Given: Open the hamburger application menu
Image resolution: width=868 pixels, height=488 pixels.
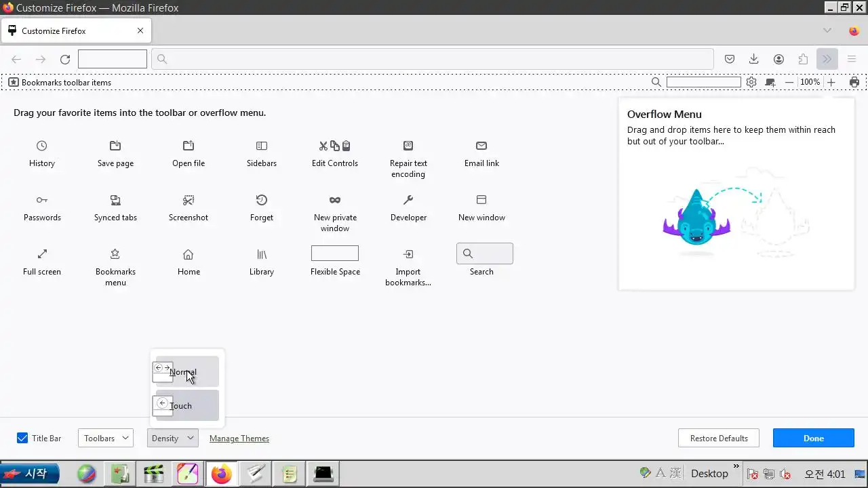Looking at the screenshot, I should pyautogui.click(x=852, y=59).
